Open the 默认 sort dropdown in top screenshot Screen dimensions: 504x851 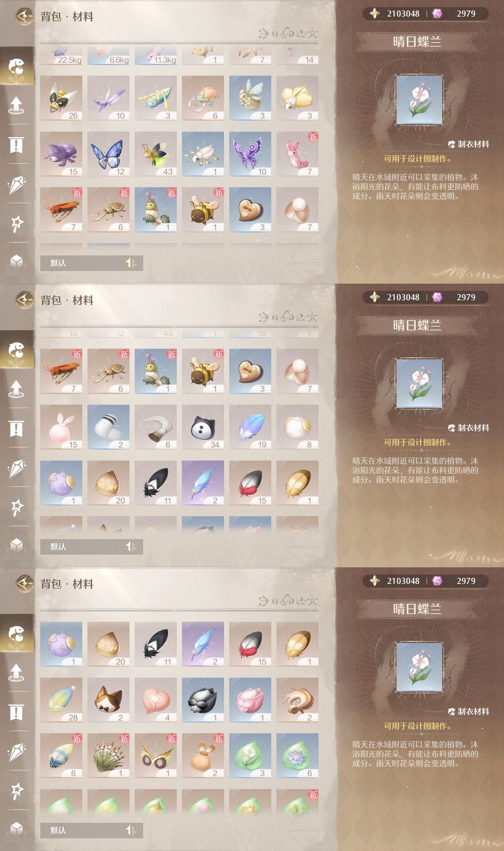coord(80,263)
